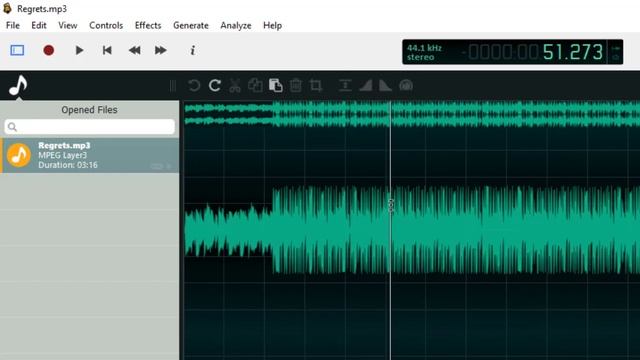This screenshot has height=360, width=640.
Task: Click the upper small icon right of counter
Action: click(616, 48)
